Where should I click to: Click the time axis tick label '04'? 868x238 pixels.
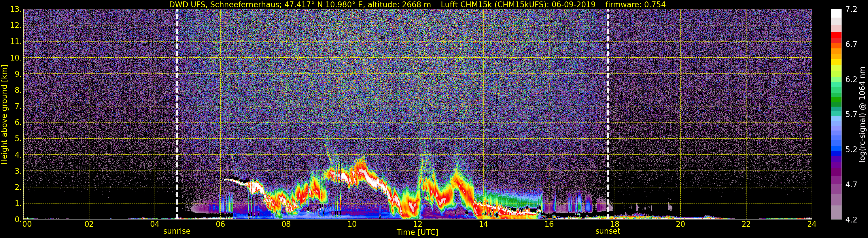[155, 224]
